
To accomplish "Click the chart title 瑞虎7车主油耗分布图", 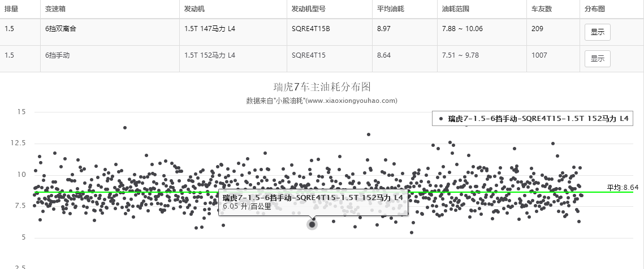I will coord(322,86).
